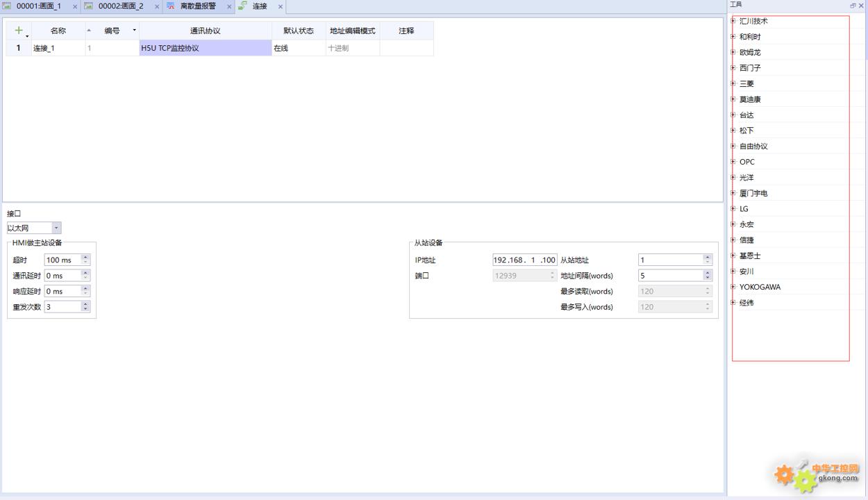Decrease the 地址间隔(words) value

pos(708,278)
